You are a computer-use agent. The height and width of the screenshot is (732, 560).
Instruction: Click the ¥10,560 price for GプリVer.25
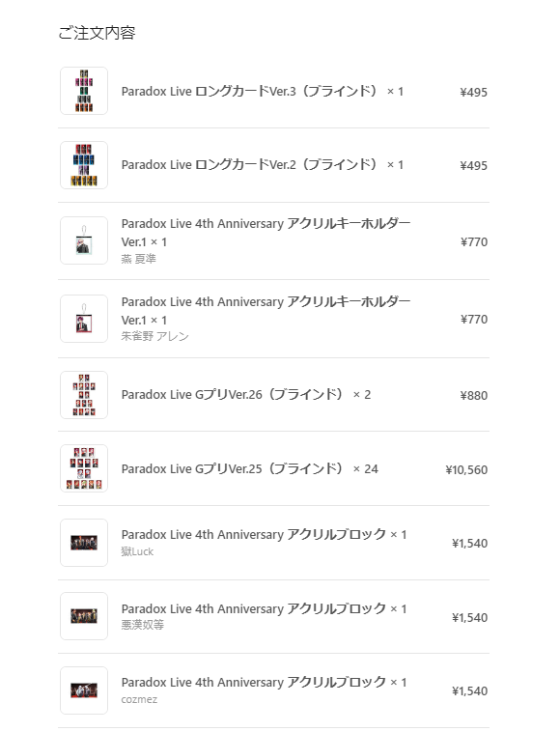coord(466,469)
